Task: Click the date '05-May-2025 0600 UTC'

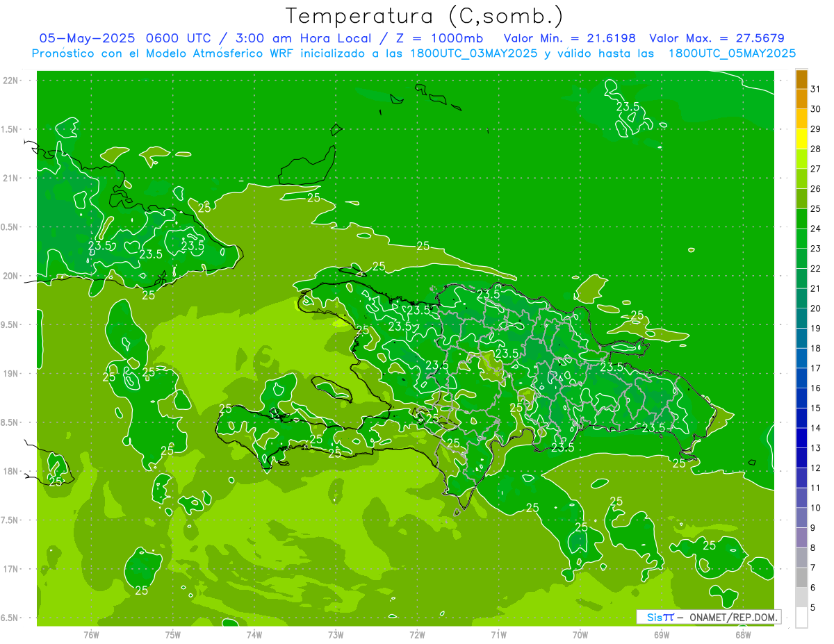Action: point(124,38)
